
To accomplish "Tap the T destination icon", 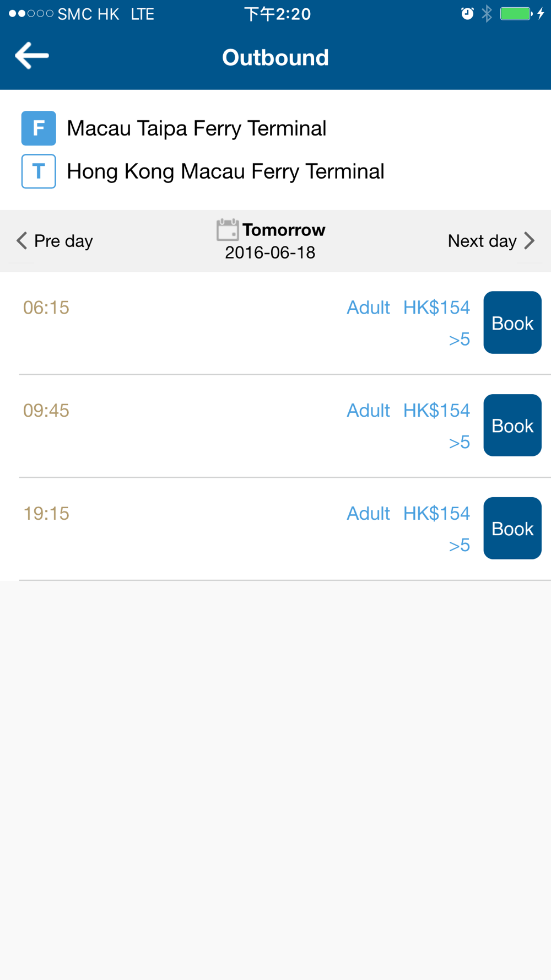I will [39, 171].
